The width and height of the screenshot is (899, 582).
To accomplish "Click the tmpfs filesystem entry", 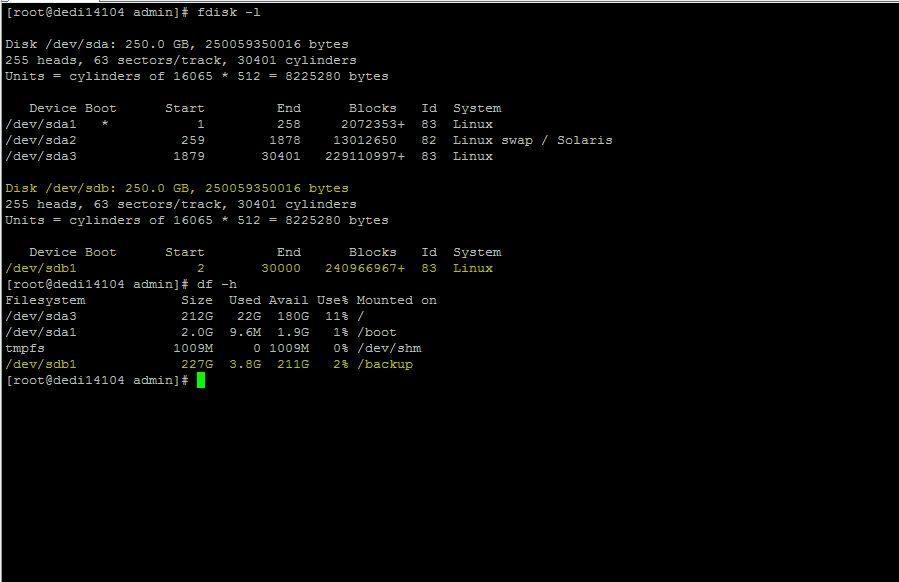I will tap(25, 348).
